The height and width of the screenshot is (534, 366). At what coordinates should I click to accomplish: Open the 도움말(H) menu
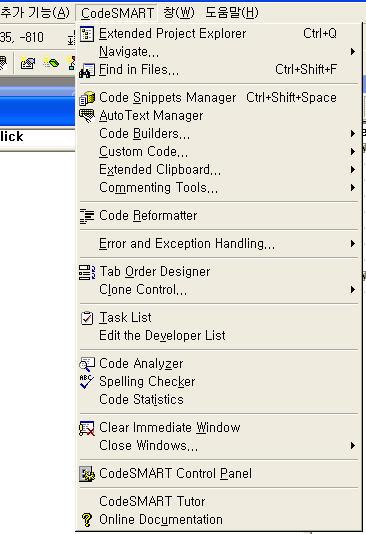pyautogui.click(x=232, y=13)
